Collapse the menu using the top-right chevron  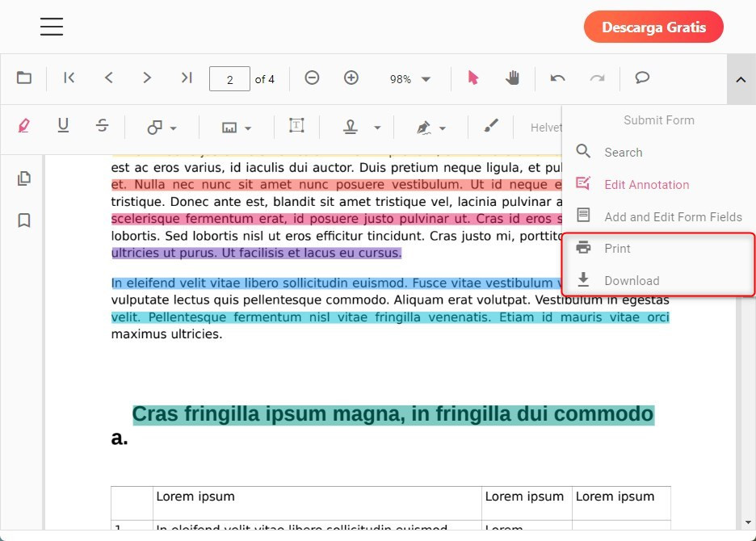pyautogui.click(x=741, y=78)
